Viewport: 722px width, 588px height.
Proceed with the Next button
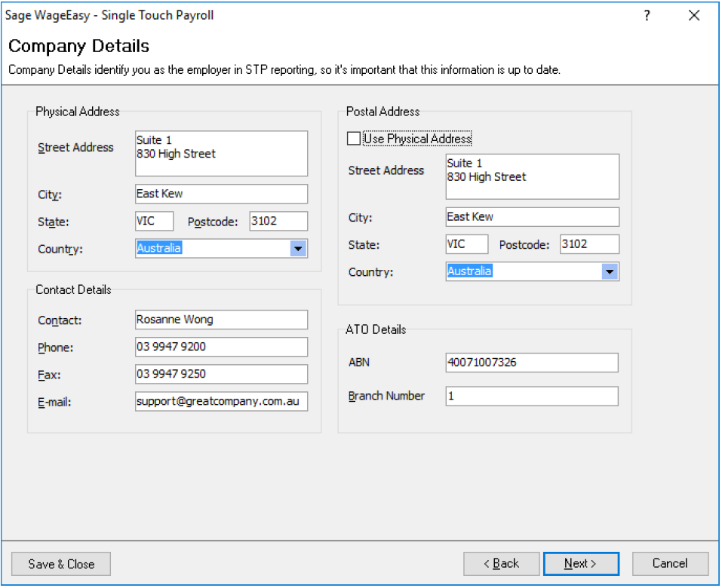(581, 564)
